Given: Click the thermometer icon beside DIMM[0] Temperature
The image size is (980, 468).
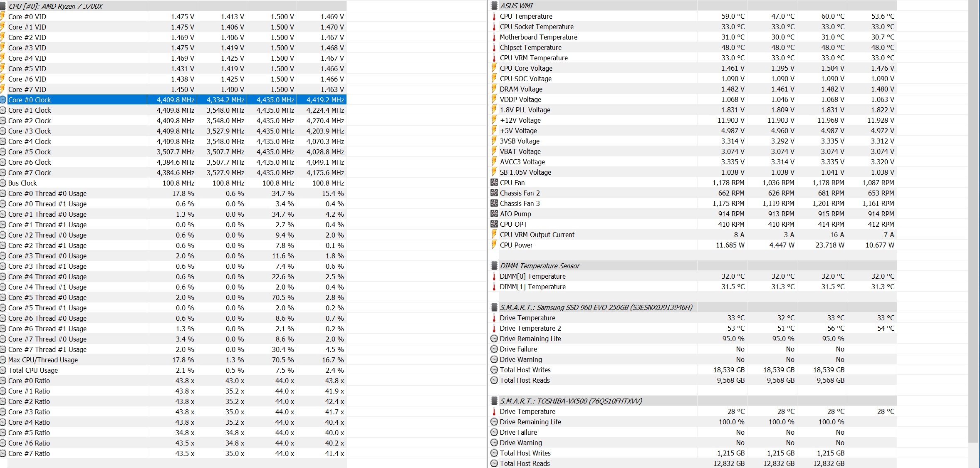Looking at the screenshot, I should pyautogui.click(x=494, y=277).
